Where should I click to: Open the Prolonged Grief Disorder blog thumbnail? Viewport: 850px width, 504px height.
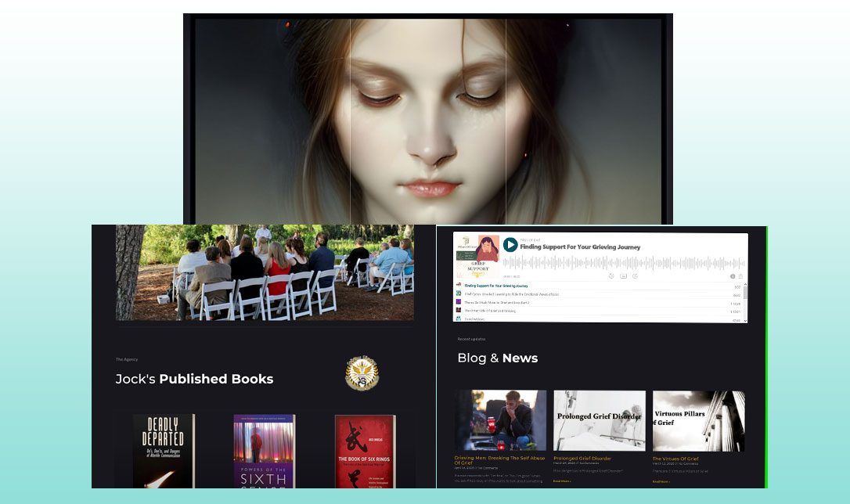600,420
